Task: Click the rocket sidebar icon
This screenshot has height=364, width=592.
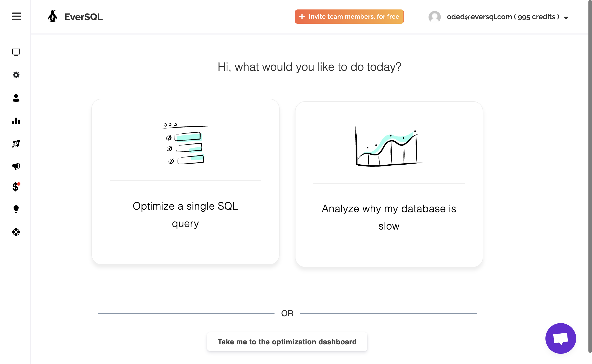Action: (16, 144)
